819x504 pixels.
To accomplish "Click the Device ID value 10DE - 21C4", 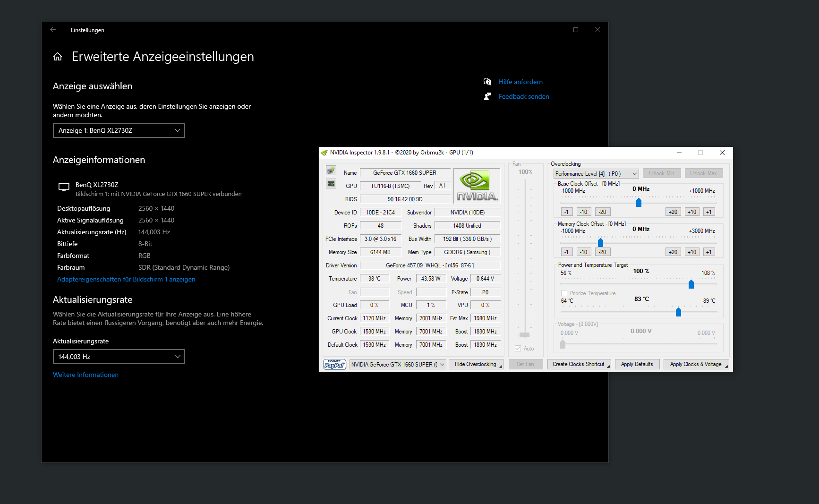I will [381, 213].
